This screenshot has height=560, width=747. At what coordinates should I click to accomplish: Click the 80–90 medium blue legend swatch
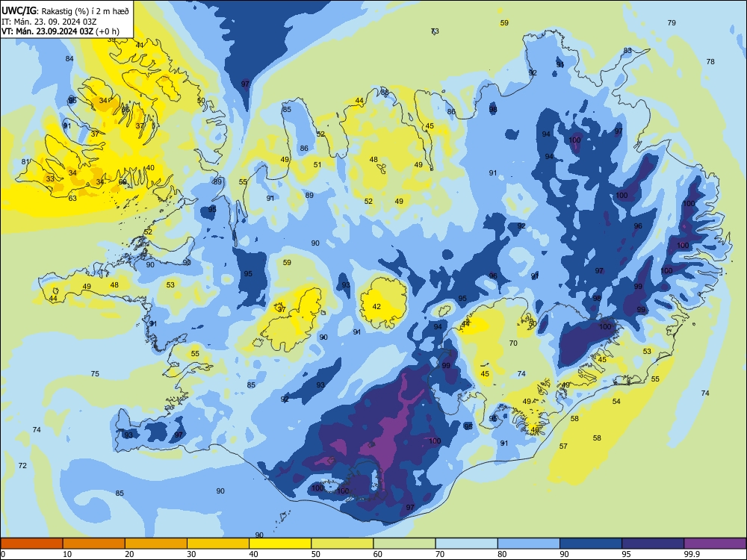529,544
